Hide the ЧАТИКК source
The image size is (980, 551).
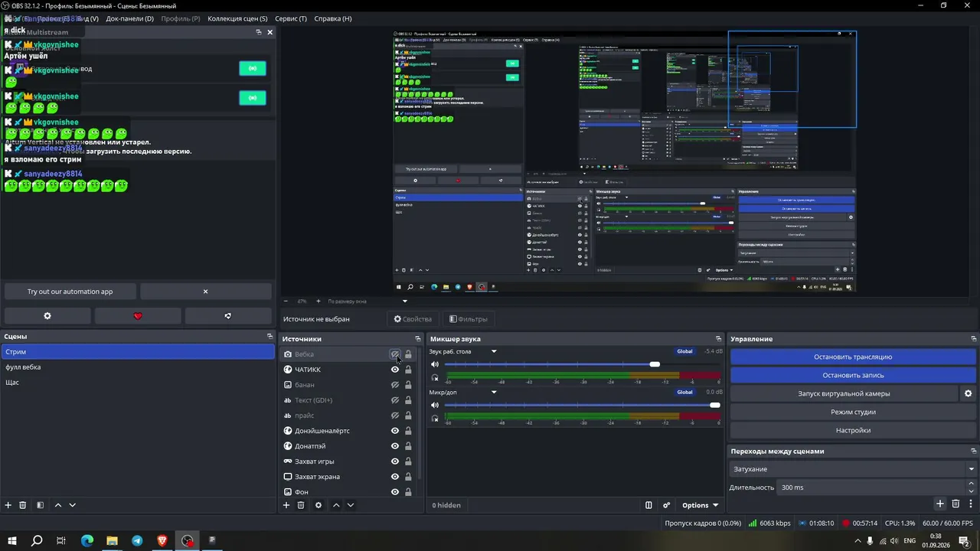(x=395, y=370)
